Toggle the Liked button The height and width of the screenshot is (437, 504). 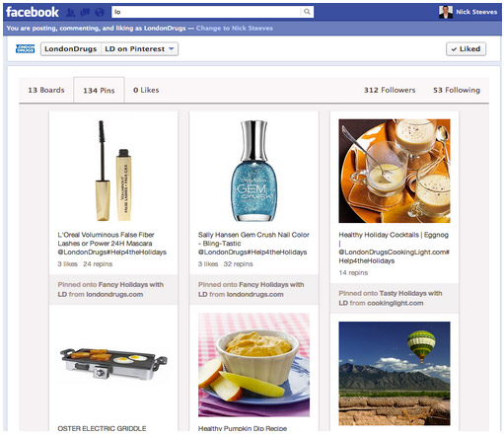pos(466,49)
